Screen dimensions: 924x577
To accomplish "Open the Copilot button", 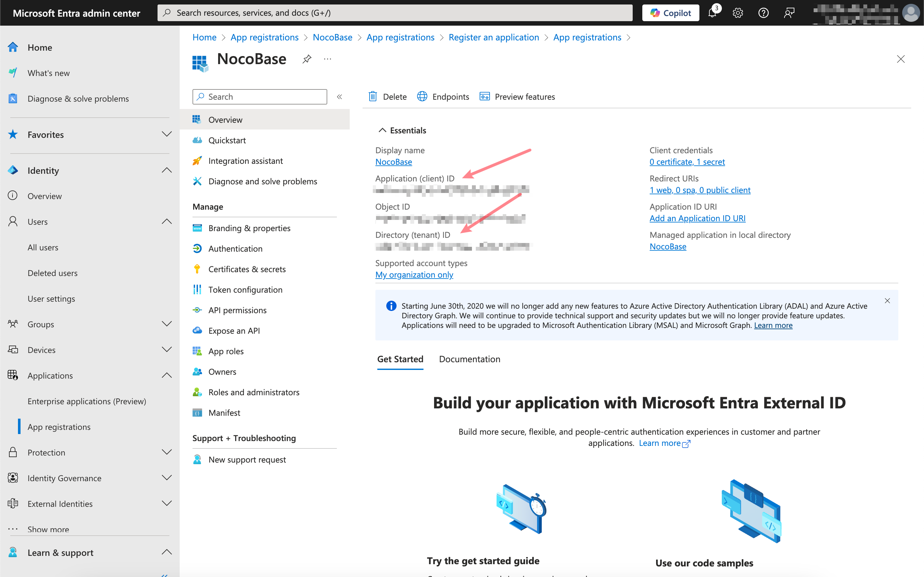I will pos(671,13).
